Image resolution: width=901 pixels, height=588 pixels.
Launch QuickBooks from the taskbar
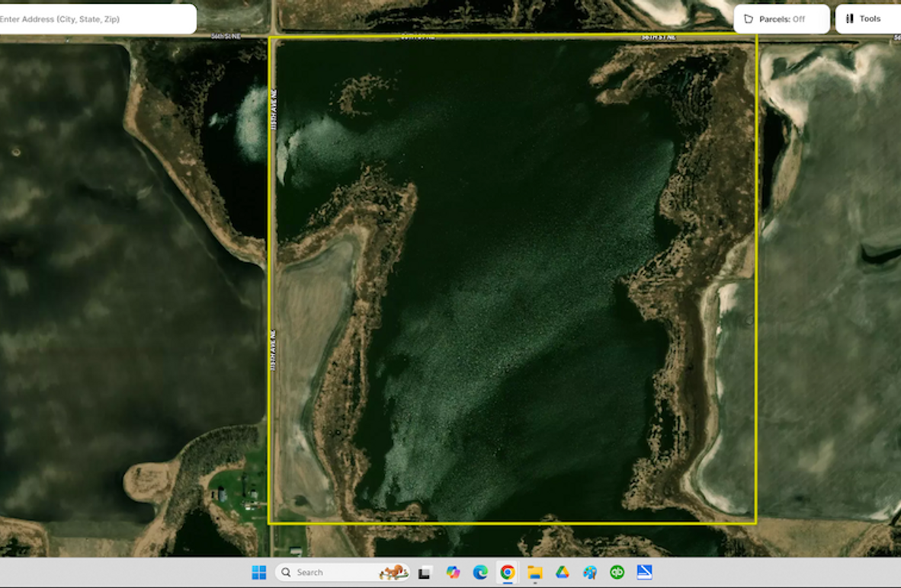pos(617,572)
